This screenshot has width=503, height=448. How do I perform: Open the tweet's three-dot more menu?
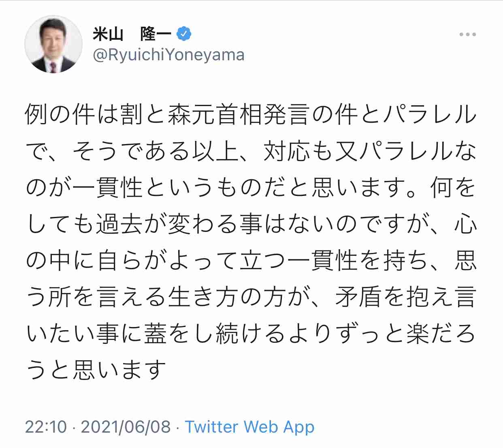(x=468, y=34)
